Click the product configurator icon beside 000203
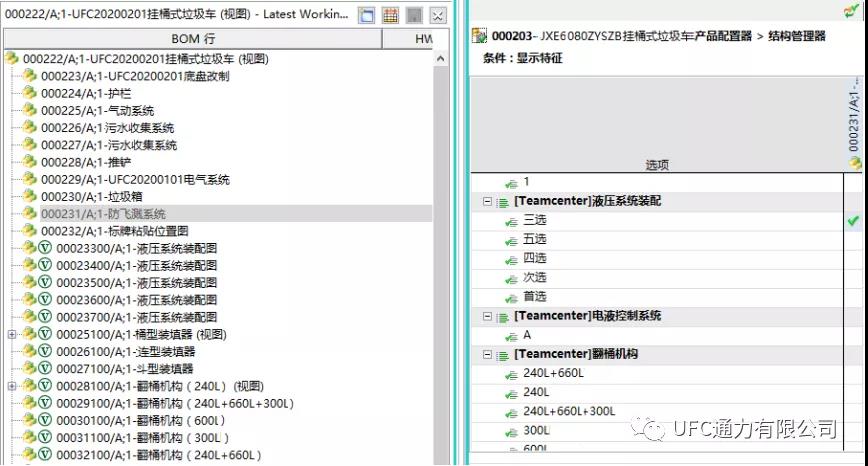The height and width of the screenshot is (466, 868). 480,36
